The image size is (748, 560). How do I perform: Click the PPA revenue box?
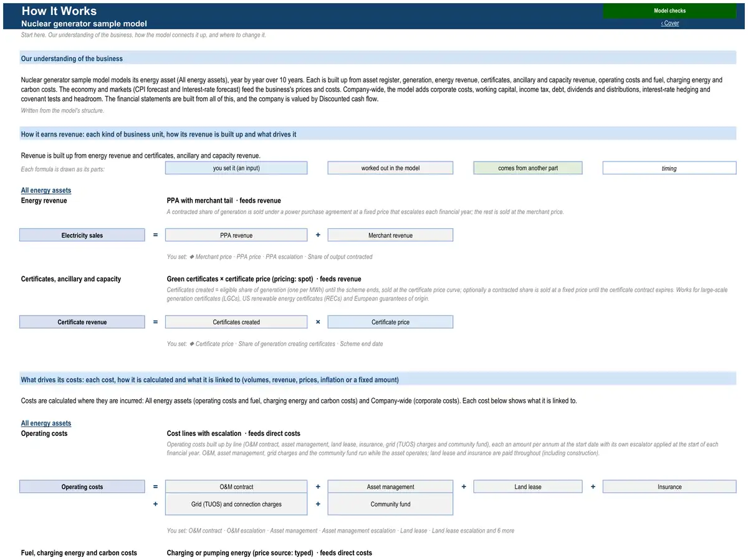point(236,235)
